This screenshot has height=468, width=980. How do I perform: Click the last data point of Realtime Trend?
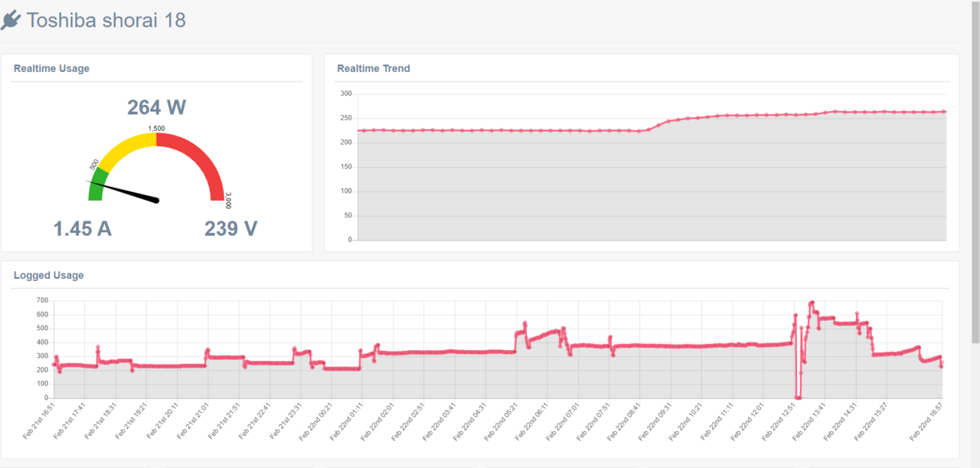point(944,112)
